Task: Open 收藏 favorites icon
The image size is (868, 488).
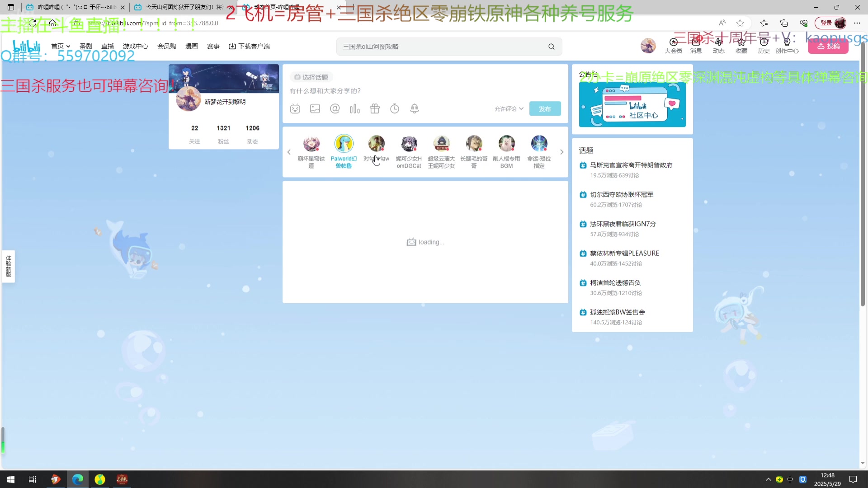Action: (741, 46)
